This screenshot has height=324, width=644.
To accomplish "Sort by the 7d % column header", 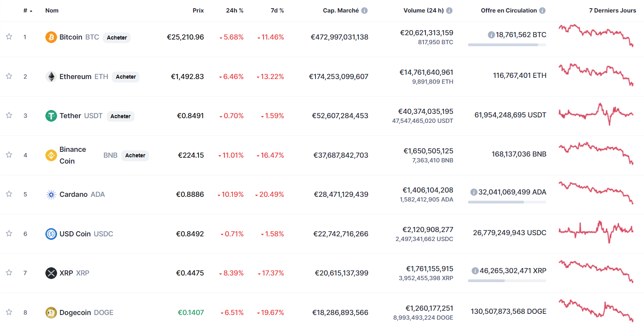I will [x=277, y=11].
